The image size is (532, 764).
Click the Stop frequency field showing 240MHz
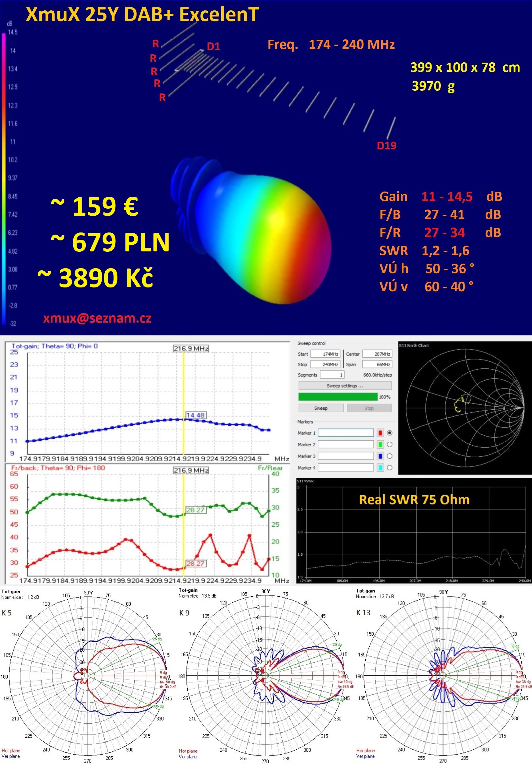click(x=325, y=364)
